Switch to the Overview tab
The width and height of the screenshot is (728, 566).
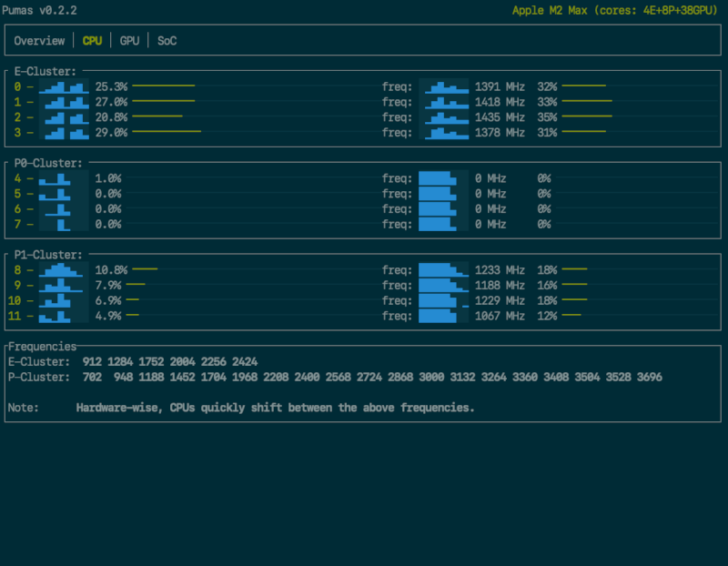pyautogui.click(x=39, y=41)
